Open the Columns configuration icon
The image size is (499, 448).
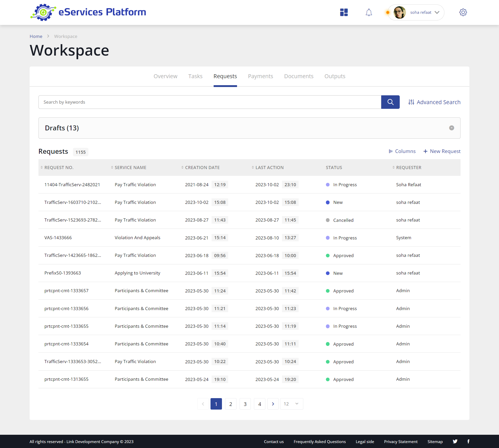click(x=391, y=151)
